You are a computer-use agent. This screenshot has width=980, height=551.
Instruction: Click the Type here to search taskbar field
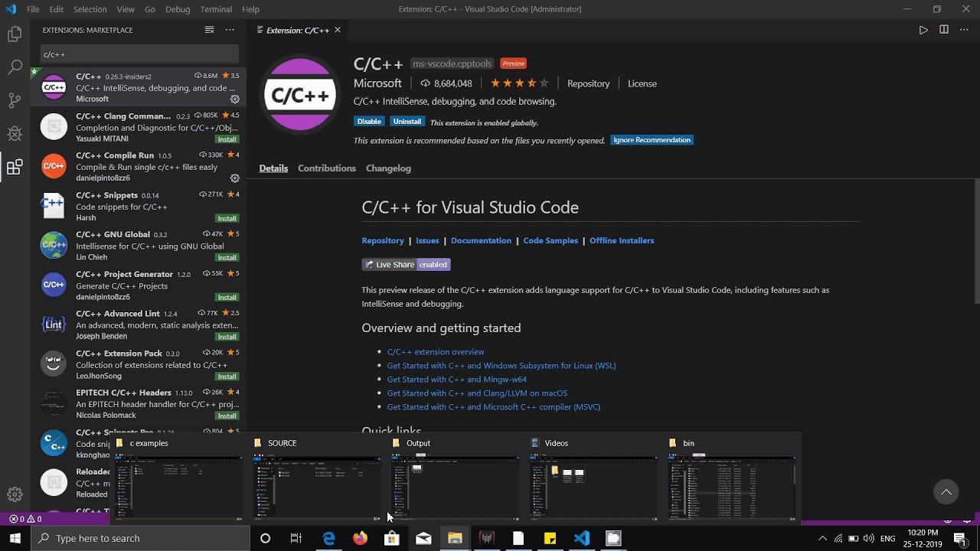(x=140, y=538)
